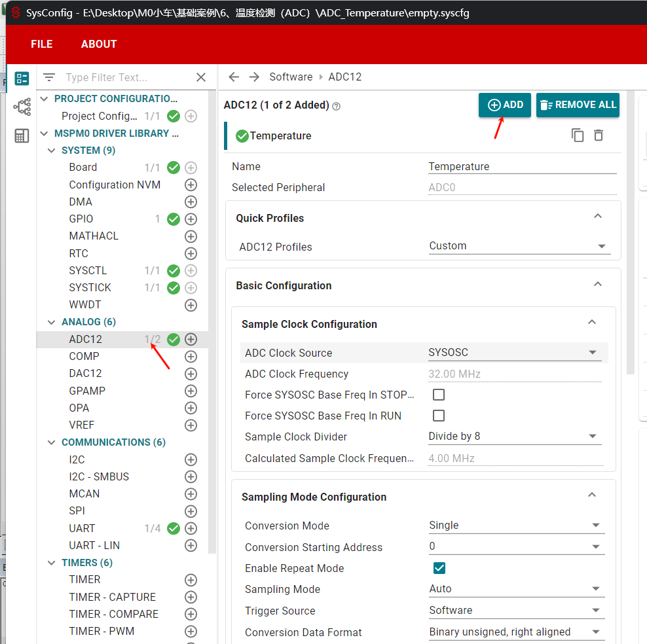Select SYSCTL in the module tree
647x644 pixels.
(x=88, y=270)
